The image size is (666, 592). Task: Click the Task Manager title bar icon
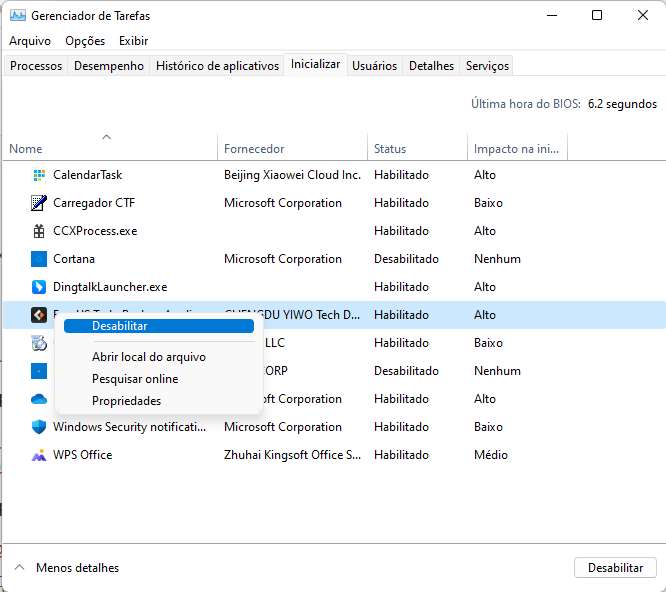tap(17, 16)
